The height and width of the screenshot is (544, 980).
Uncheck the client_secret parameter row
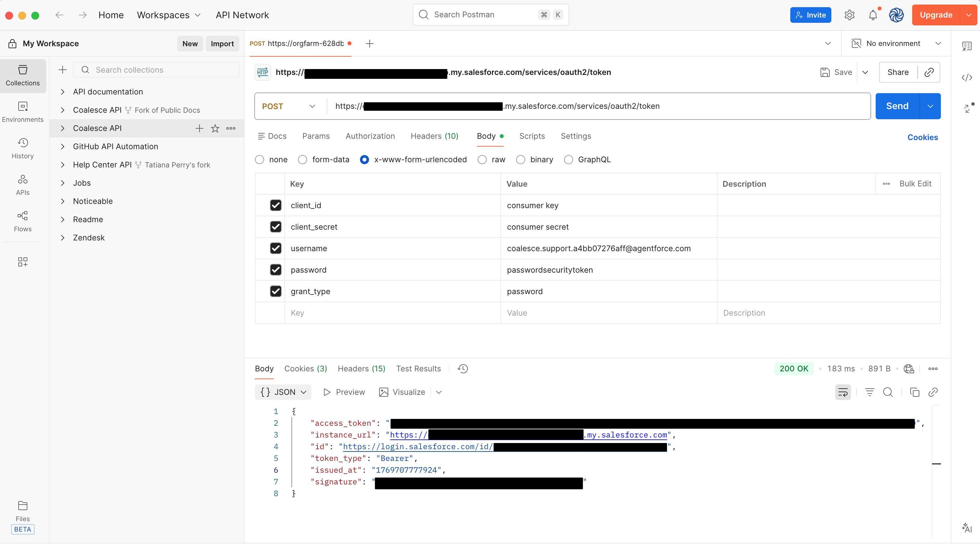276,227
